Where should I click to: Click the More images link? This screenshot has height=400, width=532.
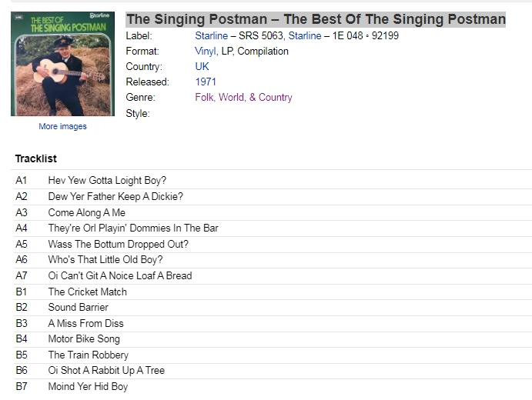[63, 126]
